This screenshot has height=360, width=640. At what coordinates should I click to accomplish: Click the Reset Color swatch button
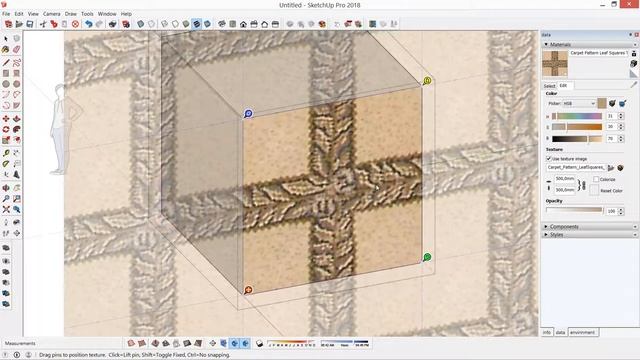594,190
